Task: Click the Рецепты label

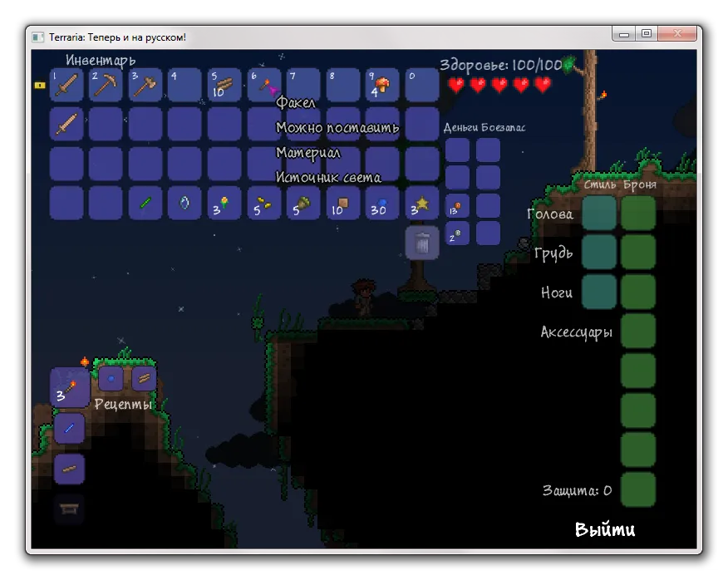Action: click(123, 405)
